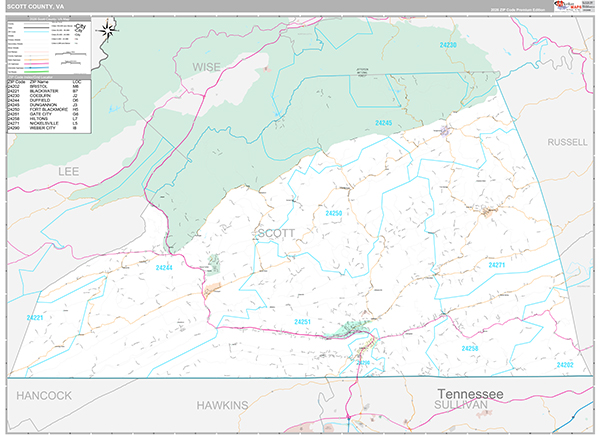The height and width of the screenshot is (435, 600).
Task: Click the green line sample in legend
Action: point(37,72)
